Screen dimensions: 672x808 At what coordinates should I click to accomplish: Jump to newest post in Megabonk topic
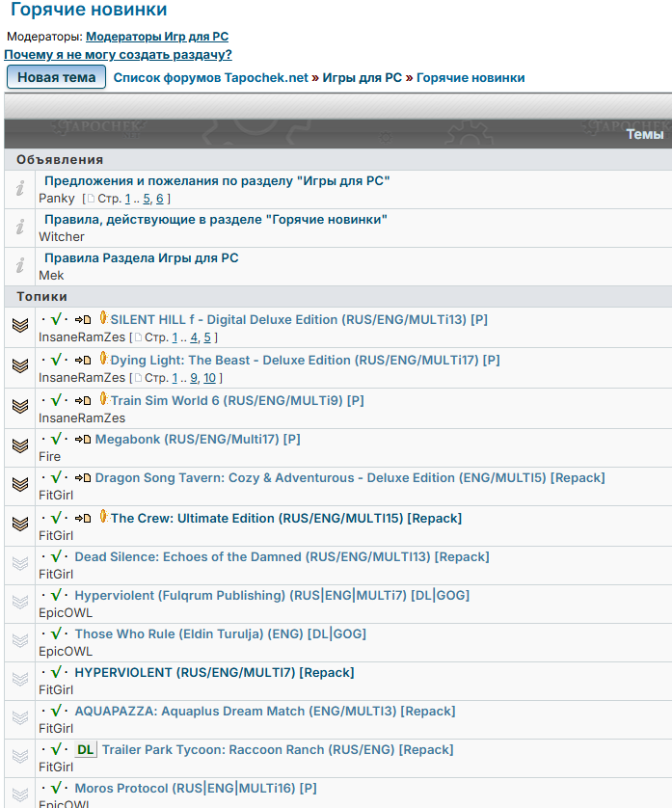(x=83, y=439)
